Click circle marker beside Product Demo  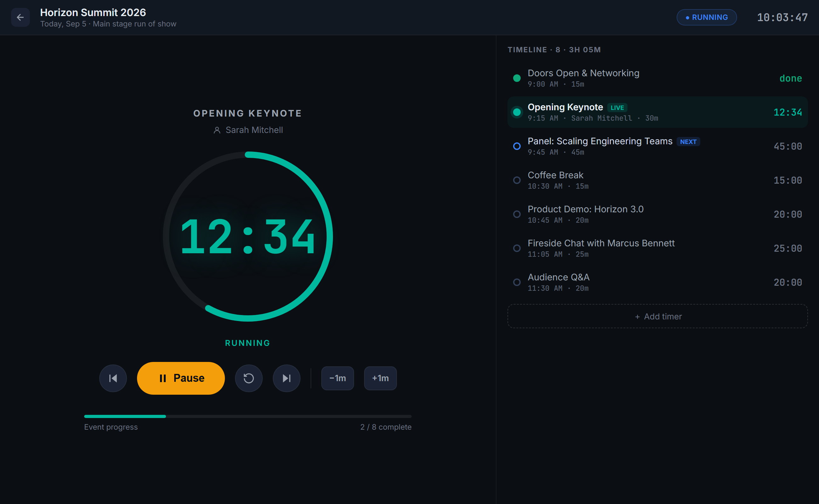coord(517,214)
